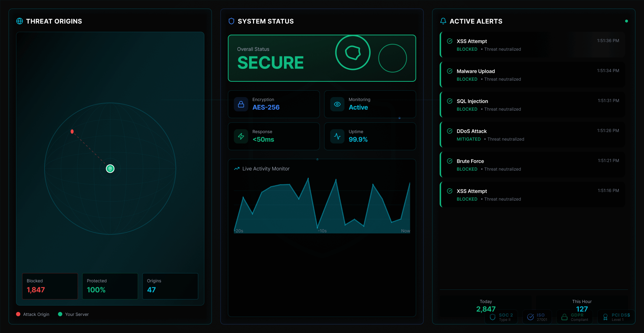Screen dimensions: 644x333
Task: Click the red attack origin dot on globe
Action: (72, 132)
